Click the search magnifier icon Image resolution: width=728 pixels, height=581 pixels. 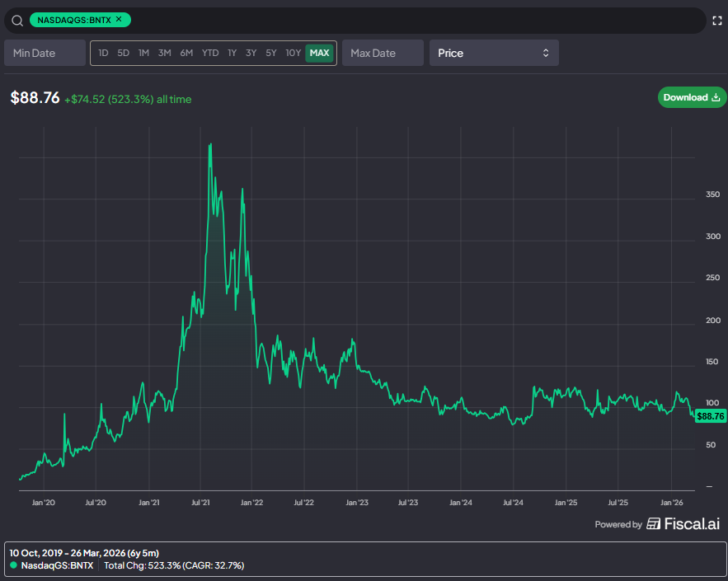pyautogui.click(x=17, y=21)
